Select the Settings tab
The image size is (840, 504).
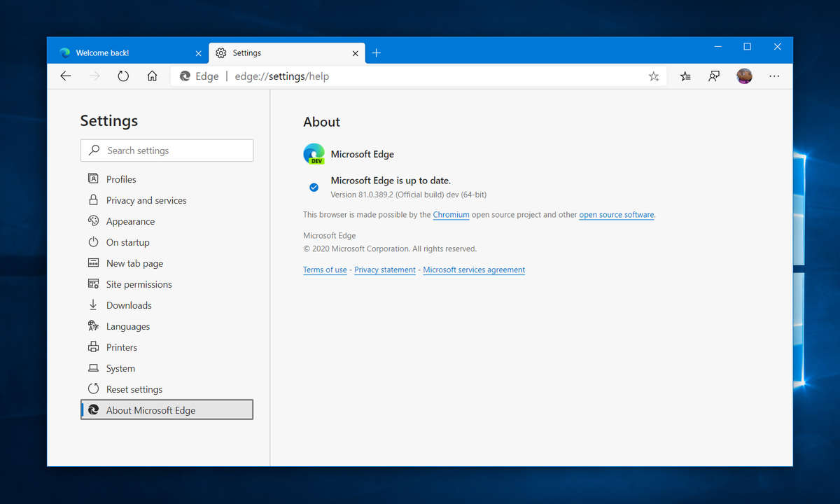pyautogui.click(x=287, y=52)
